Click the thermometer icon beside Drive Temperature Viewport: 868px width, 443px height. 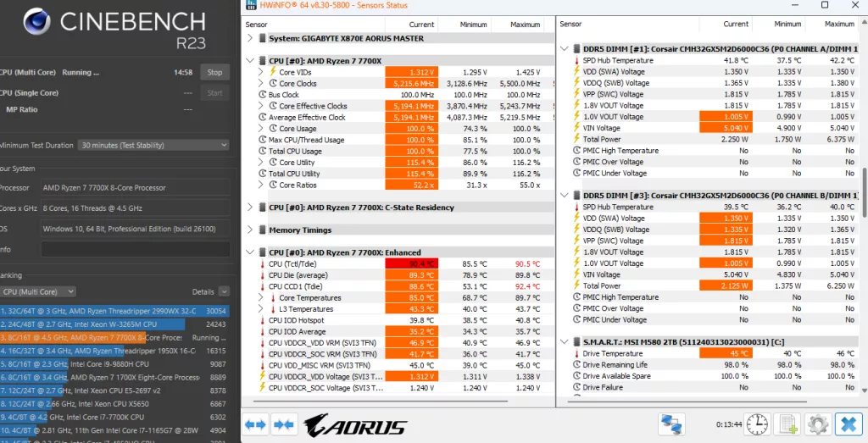click(576, 353)
